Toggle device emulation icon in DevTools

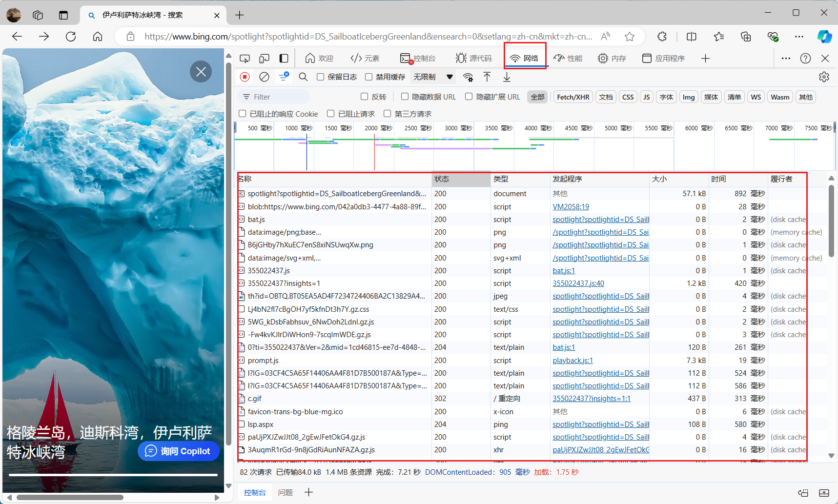click(264, 59)
